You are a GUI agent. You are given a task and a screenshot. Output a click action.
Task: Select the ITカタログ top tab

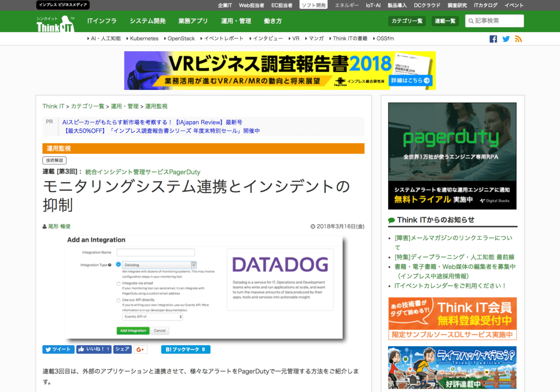[x=485, y=5]
